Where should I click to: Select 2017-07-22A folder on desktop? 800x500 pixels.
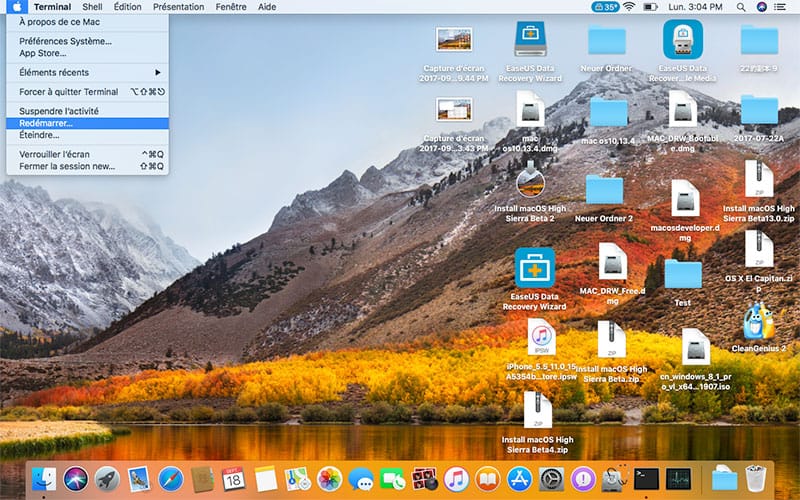tap(759, 109)
